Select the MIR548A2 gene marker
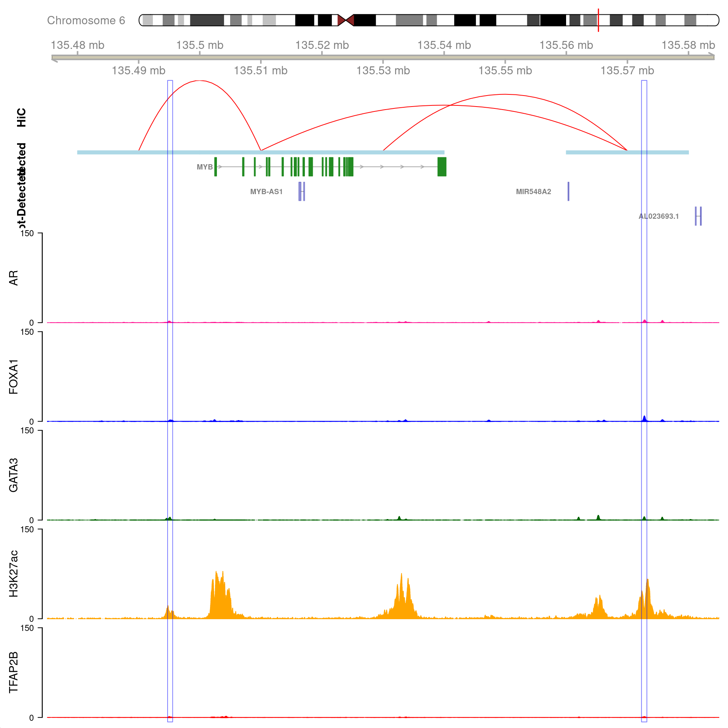This screenshot has height=728, width=728. [x=568, y=191]
